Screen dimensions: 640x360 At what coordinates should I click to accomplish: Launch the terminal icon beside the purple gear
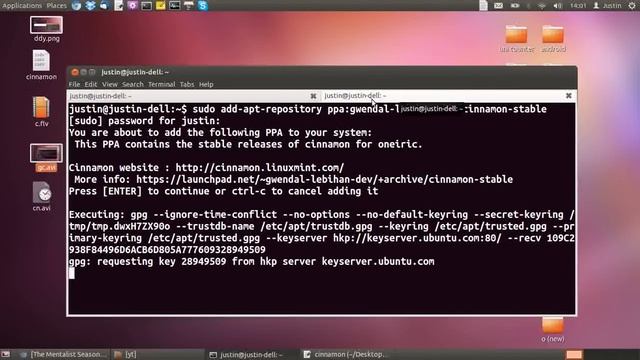146,5
